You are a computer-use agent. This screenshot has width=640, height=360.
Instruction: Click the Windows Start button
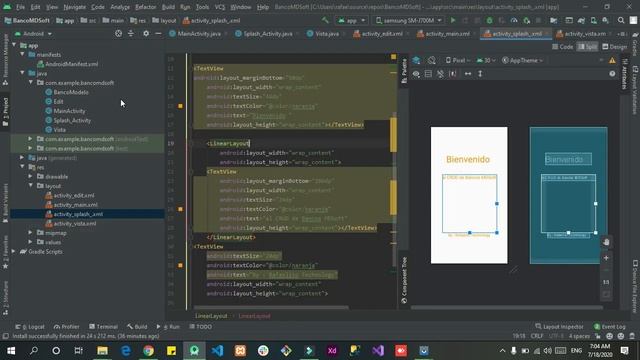point(11,351)
